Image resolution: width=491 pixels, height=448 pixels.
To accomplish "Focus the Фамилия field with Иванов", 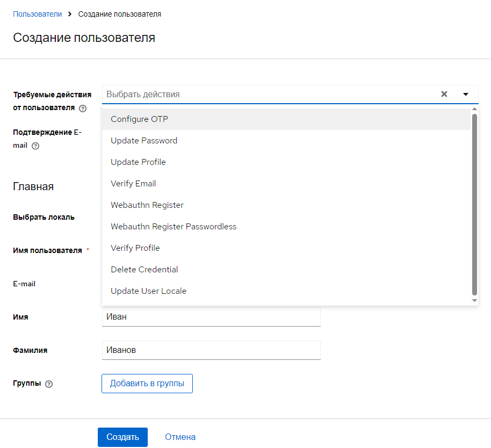I will point(211,350).
